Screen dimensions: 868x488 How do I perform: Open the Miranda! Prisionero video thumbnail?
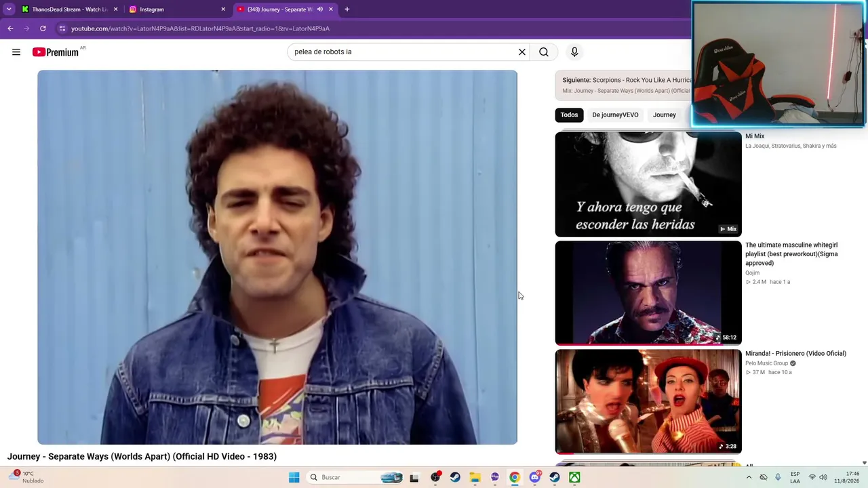648,401
